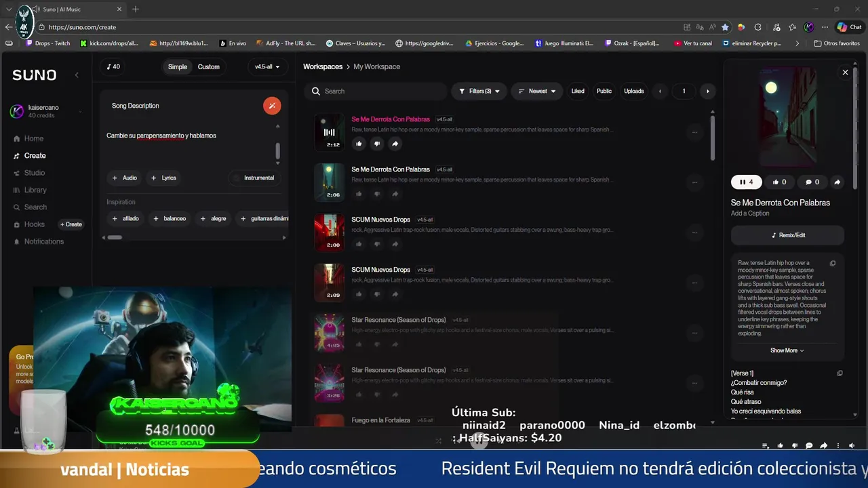868x488 pixels.
Task: Open more options for Star Resonance 4:05 track
Action: 694,333
